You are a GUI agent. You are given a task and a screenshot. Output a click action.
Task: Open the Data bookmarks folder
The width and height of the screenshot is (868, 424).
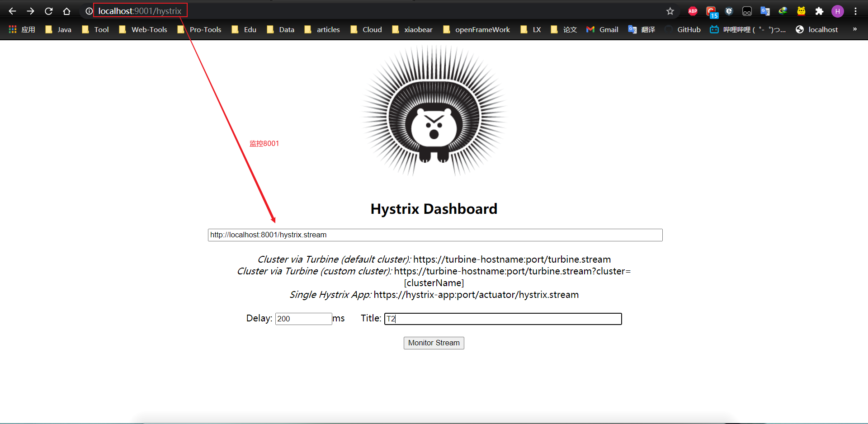tap(280, 29)
